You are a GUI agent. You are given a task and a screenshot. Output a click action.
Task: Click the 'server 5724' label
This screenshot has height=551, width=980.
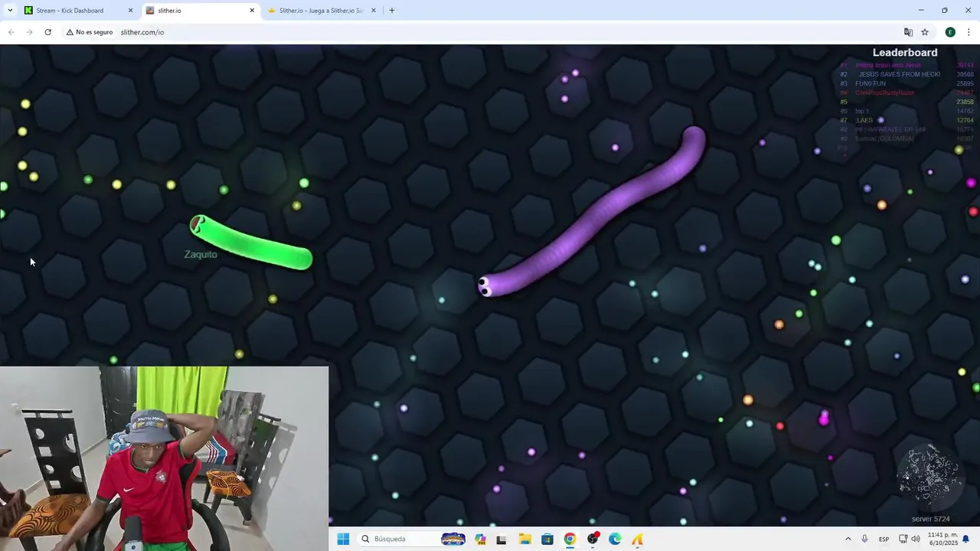(930, 519)
